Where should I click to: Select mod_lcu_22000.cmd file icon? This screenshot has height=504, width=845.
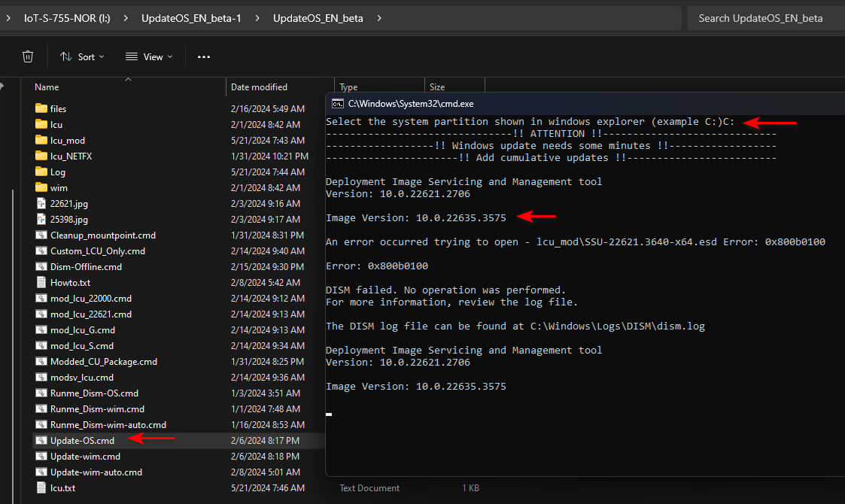click(41, 298)
